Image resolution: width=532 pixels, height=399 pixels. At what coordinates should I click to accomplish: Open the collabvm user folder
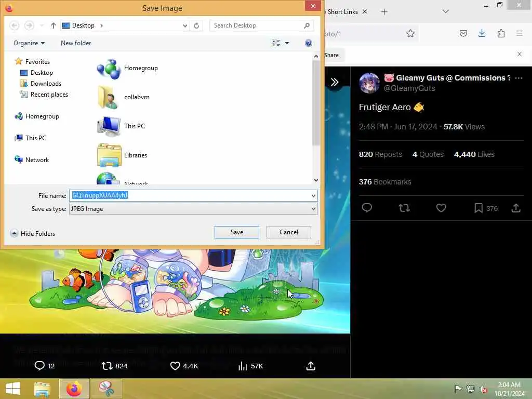(123, 97)
